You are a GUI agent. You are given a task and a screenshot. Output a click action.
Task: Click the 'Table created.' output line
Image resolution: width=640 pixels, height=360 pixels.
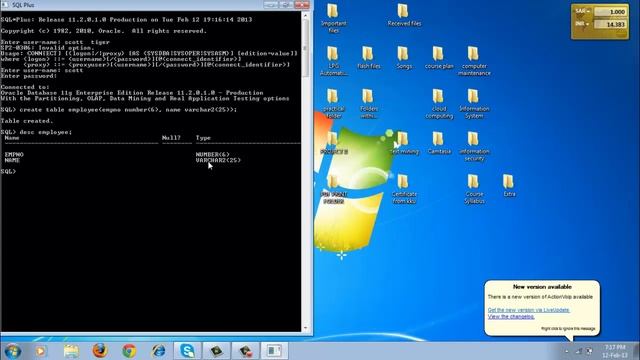[27, 121]
